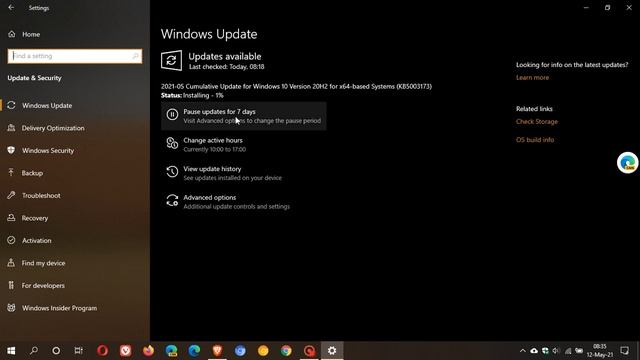640x360 pixels.
Task: Click the cumulative update KB5003173 text
Action: (x=296, y=86)
